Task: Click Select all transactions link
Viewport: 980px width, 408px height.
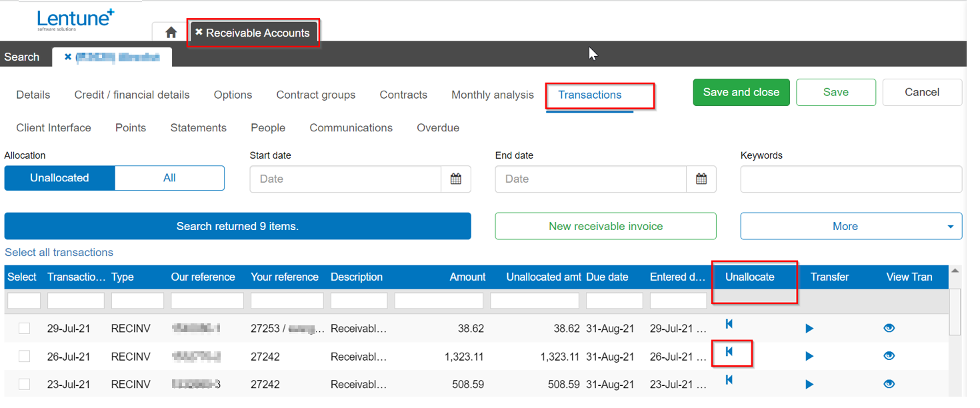Action: click(x=59, y=252)
